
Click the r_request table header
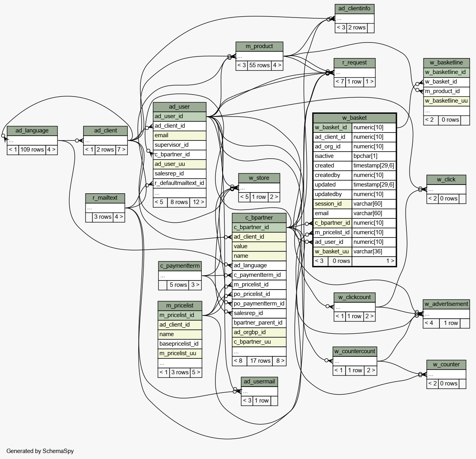[354, 62]
